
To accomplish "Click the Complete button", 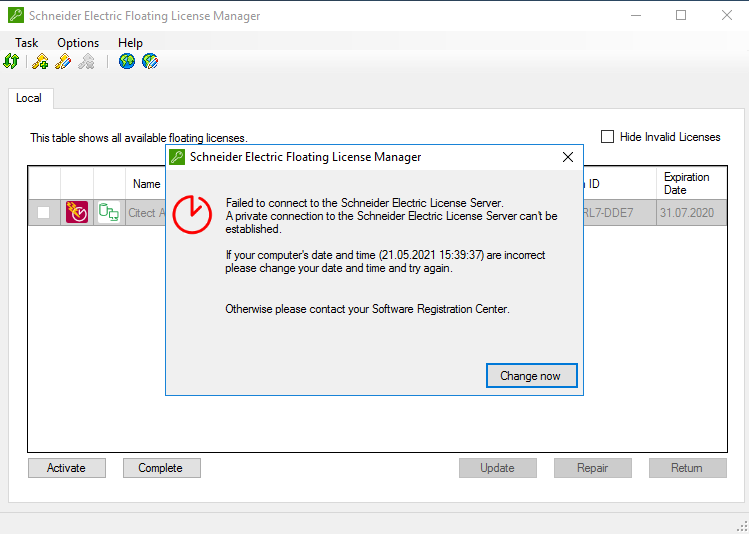I will pyautogui.click(x=161, y=468).
